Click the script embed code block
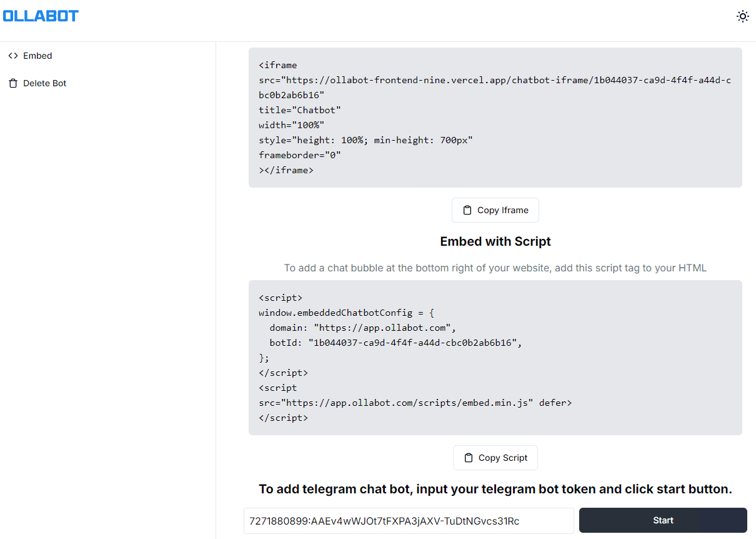The image size is (756, 539). 495,358
